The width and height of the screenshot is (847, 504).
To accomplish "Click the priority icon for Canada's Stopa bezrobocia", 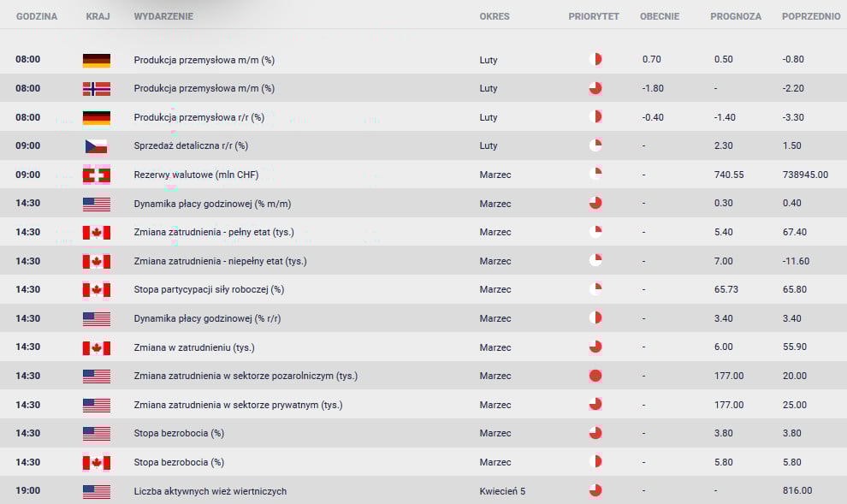I will 595,462.
